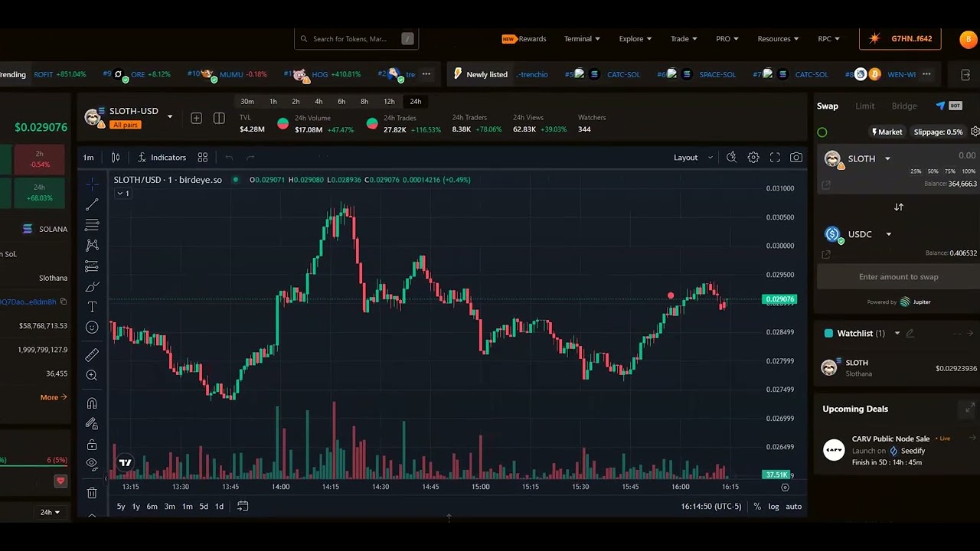Screen dimensions: 980x551
Task: Edit the watchlist with pencil icon
Action: (x=910, y=334)
